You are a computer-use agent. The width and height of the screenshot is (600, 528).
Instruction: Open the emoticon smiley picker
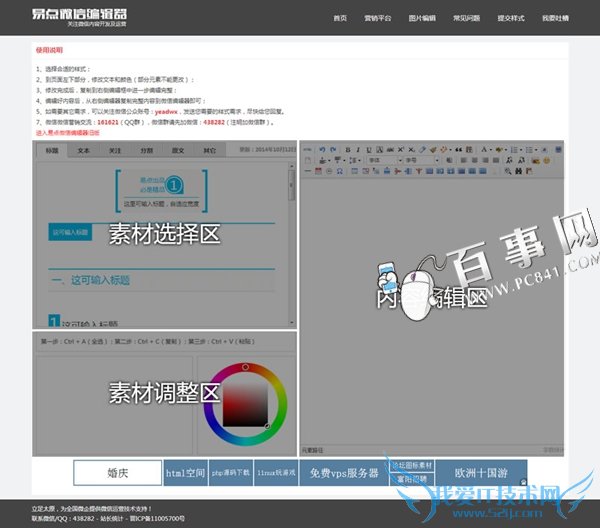click(x=546, y=160)
